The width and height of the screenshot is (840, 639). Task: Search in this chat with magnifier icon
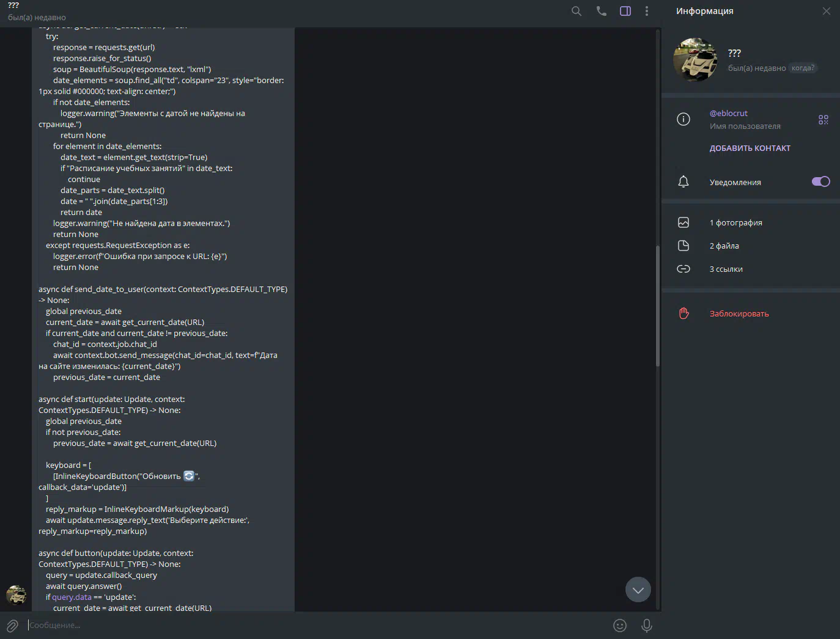click(x=576, y=11)
